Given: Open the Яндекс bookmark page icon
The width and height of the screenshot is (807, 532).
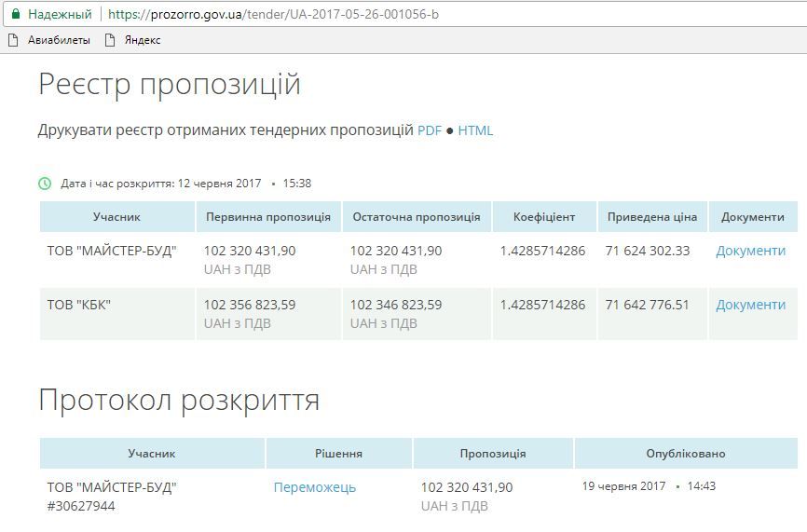Looking at the screenshot, I should tap(110, 40).
